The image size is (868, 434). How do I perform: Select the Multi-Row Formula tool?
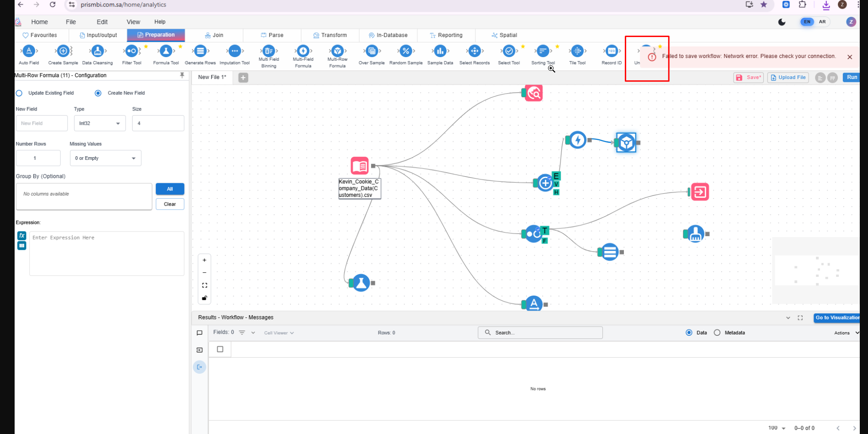[x=337, y=51]
